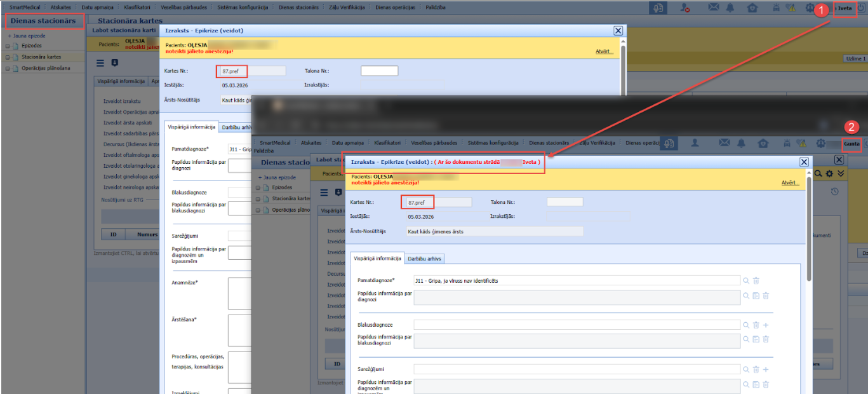Click Atvērt link in Gunta's dialog

[x=790, y=182]
